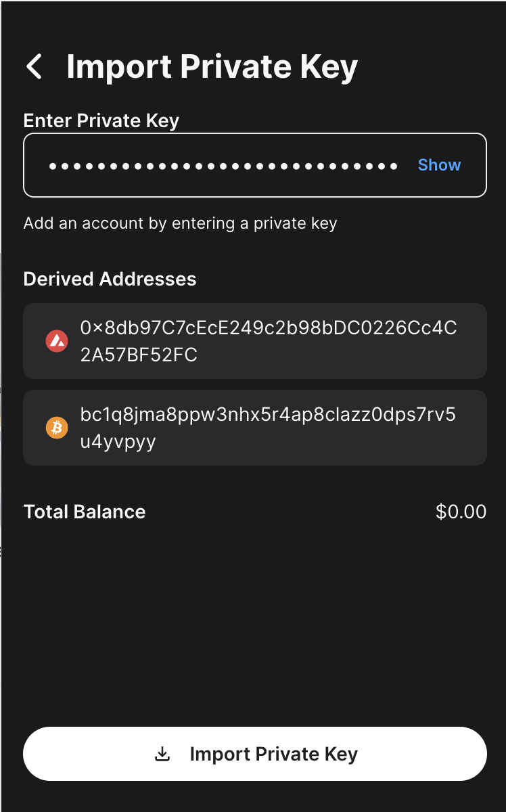Select the Bitcoin bc1q8jma derived address

coord(268,415)
